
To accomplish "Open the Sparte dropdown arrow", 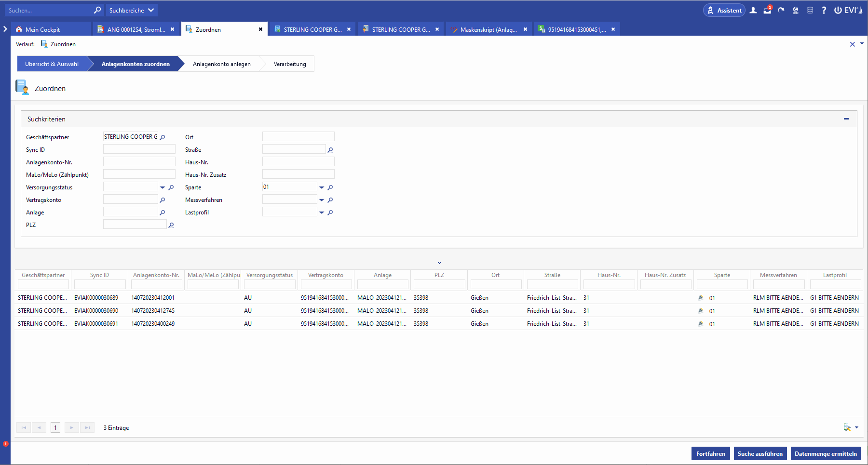I will pos(322,187).
